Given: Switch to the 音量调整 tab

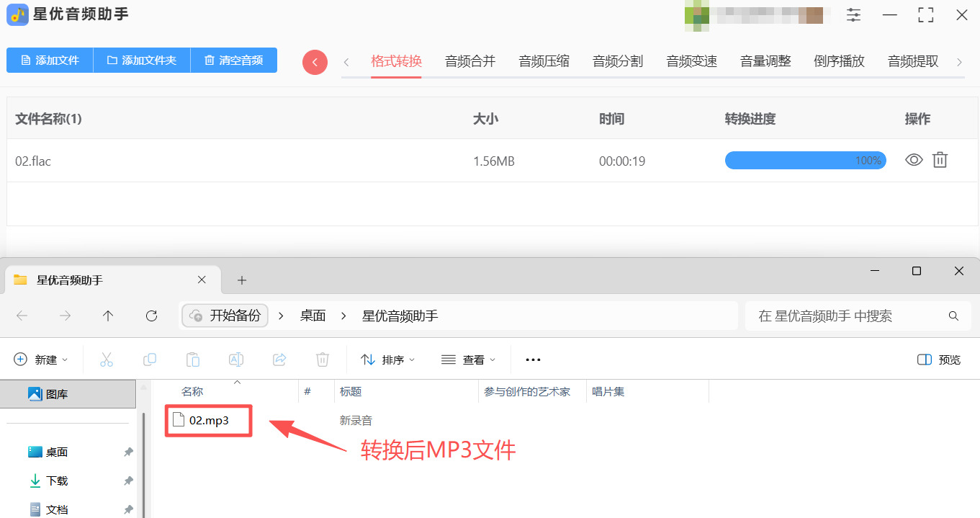Looking at the screenshot, I should 765,61.
